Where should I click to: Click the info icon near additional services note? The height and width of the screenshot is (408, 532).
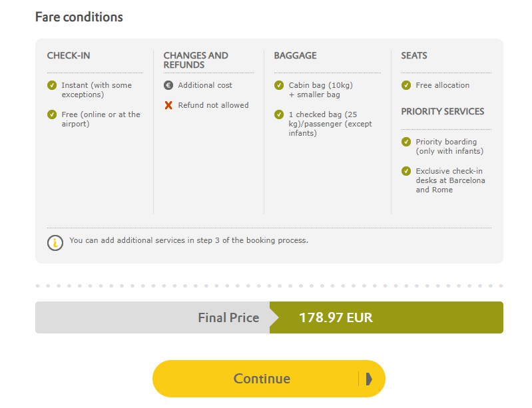click(55, 243)
